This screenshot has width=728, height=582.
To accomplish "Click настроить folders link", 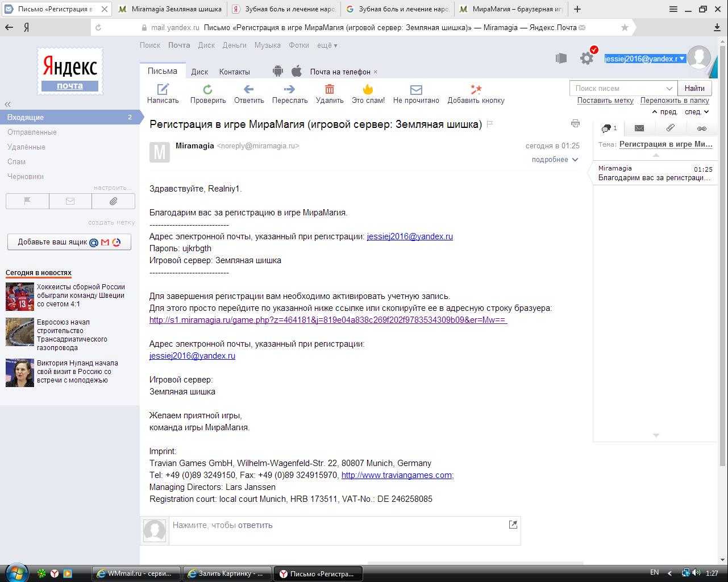I will 113,188.
